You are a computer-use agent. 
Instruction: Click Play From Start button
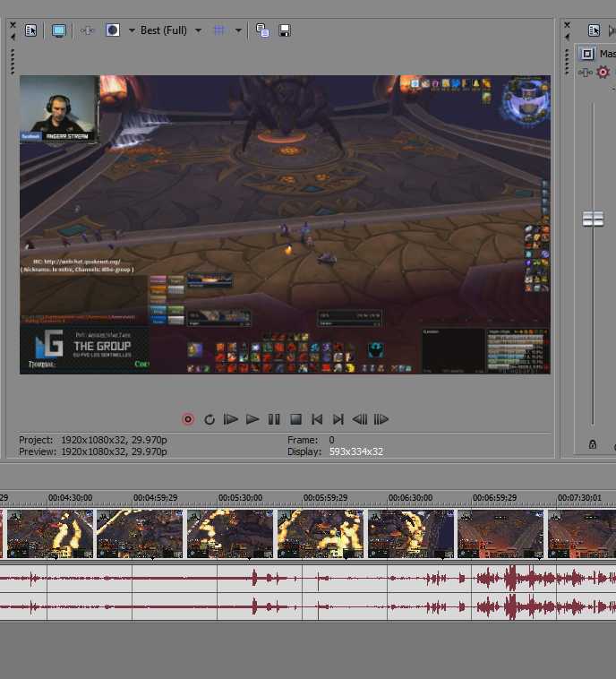(231, 419)
